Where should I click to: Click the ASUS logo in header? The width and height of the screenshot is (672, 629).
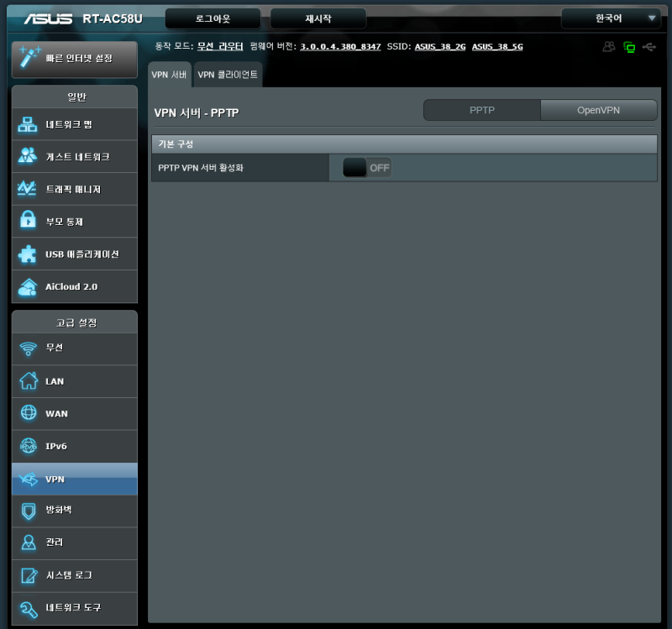click(48, 18)
